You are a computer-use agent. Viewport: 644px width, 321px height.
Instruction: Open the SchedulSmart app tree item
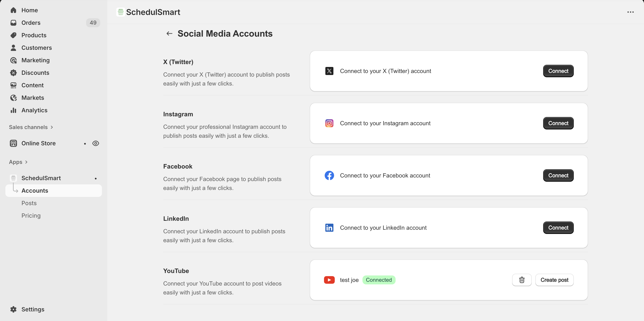coord(41,178)
